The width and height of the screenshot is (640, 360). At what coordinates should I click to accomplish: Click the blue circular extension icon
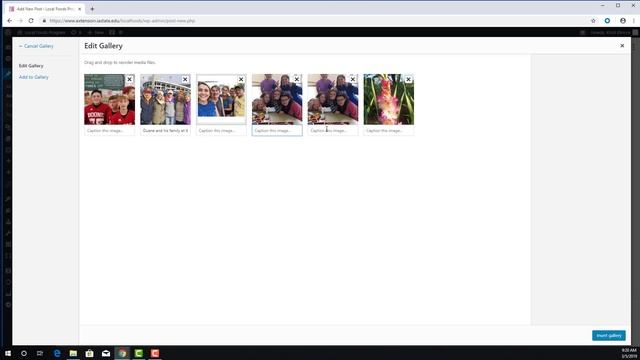pos(607,20)
